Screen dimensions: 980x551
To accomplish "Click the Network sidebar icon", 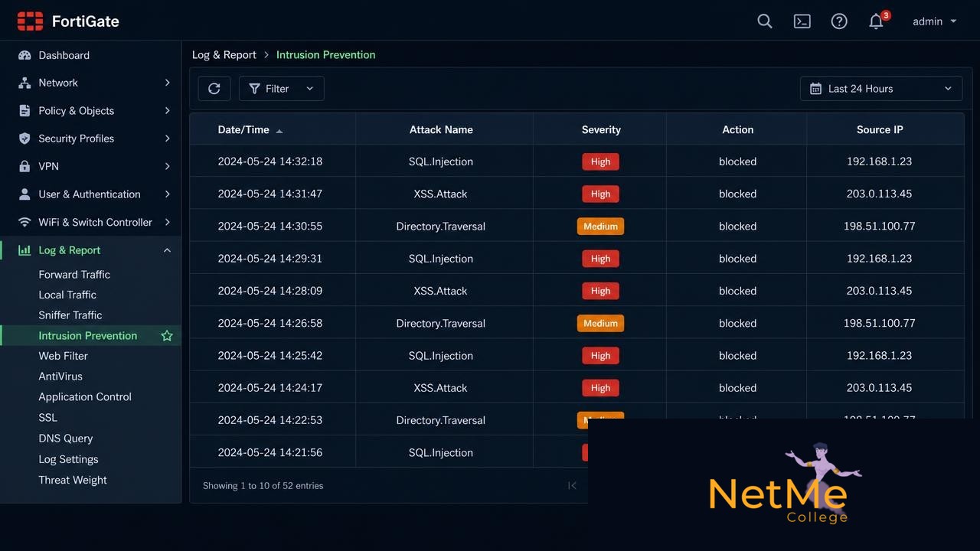I will click(x=24, y=83).
